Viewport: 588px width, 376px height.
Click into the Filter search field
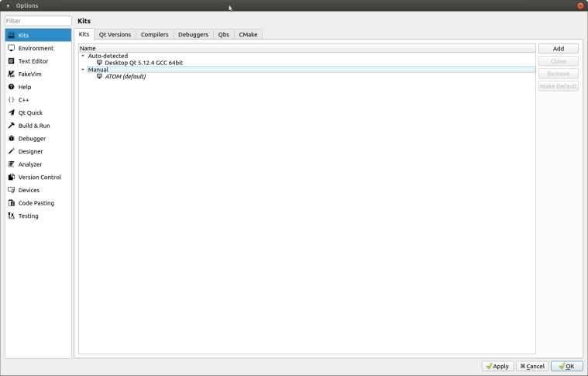(x=38, y=21)
